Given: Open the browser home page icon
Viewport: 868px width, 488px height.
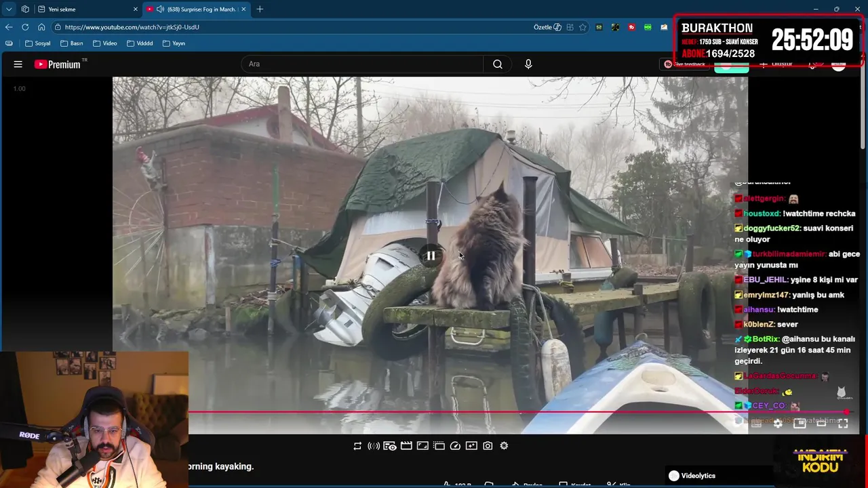Looking at the screenshot, I should click(41, 27).
